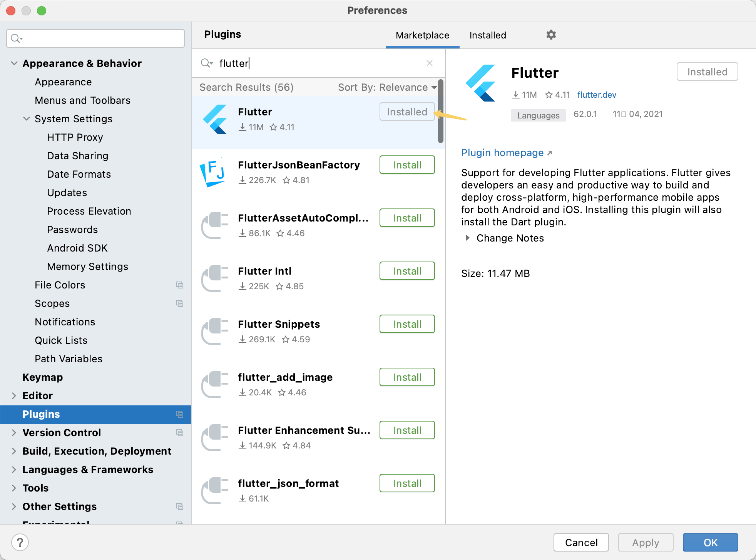
Task: Click the plugin search magnifier icon
Action: pyautogui.click(x=206, y=63)
